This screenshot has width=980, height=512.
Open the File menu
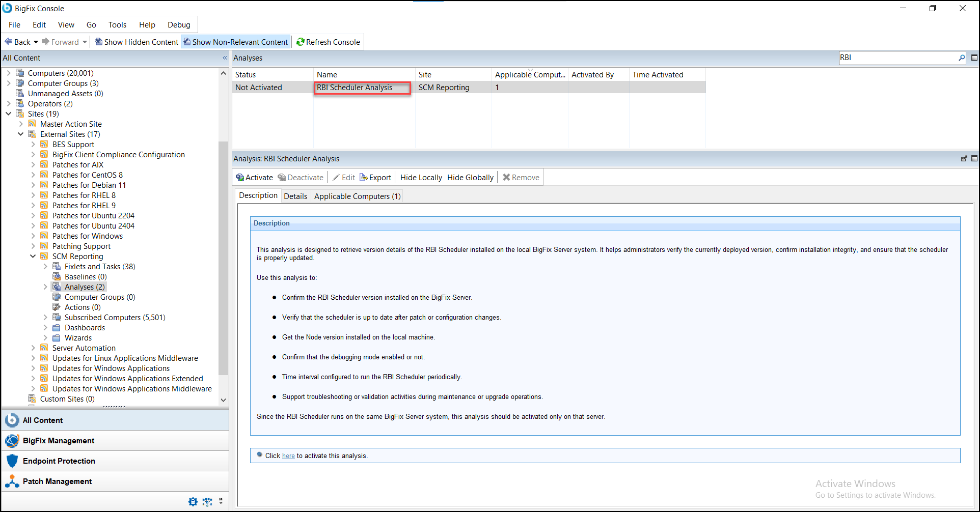pyautogui.click(x=14, y=24)
